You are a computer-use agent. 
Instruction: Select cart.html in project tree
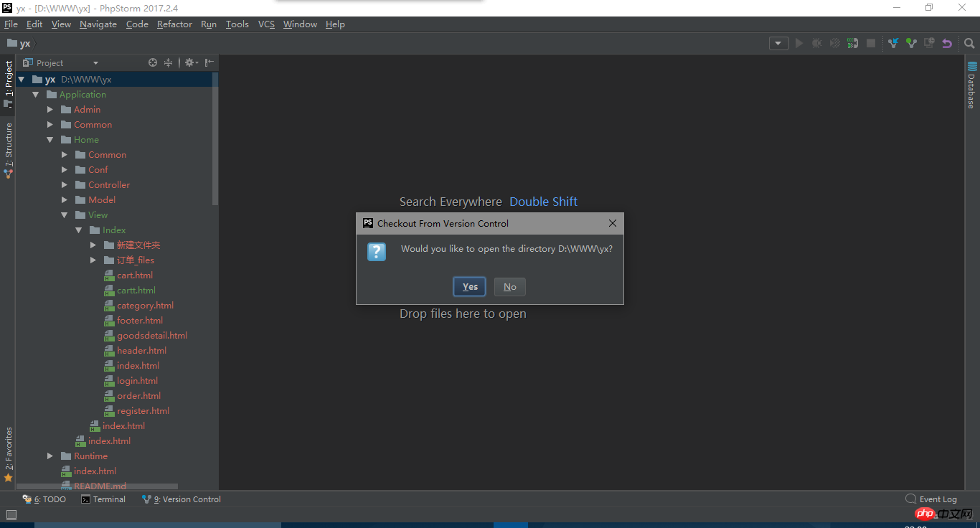pyautogui.click(x=135, y=275)
